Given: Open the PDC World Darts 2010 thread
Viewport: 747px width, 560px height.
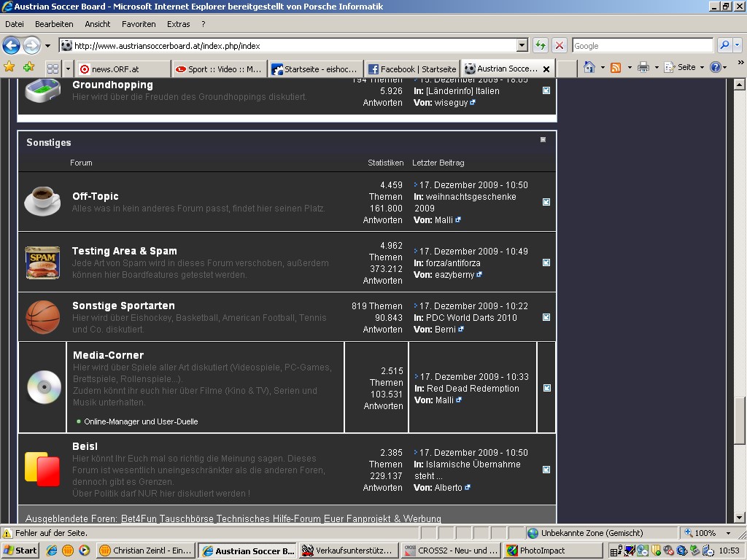Looking at the screenshot, I should (471, 318).
